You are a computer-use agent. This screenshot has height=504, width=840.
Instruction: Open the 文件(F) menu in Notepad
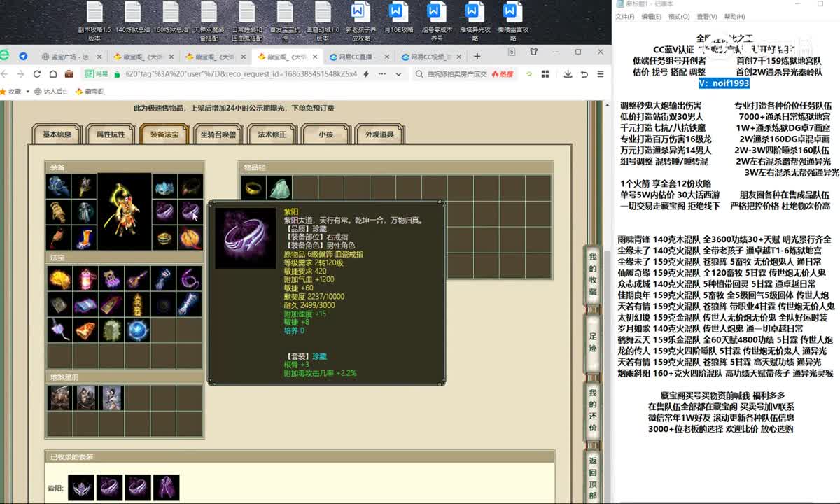click(x=624, y=17)
